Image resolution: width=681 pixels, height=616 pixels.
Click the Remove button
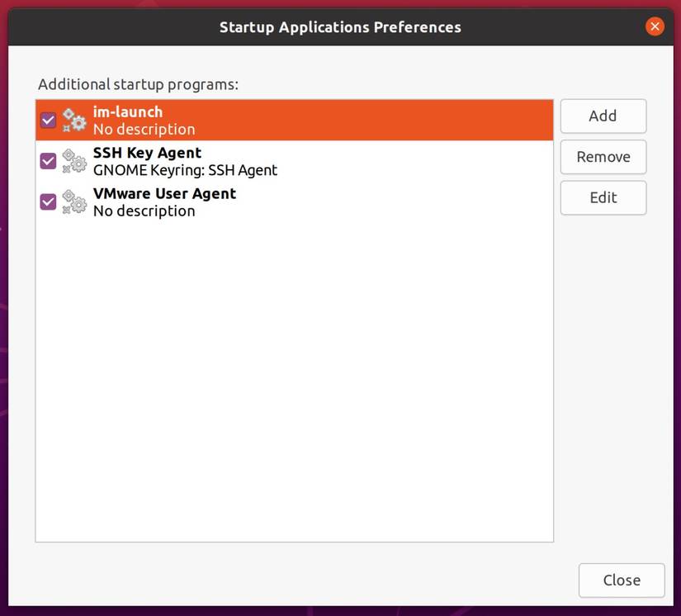(x=603, y=157)
